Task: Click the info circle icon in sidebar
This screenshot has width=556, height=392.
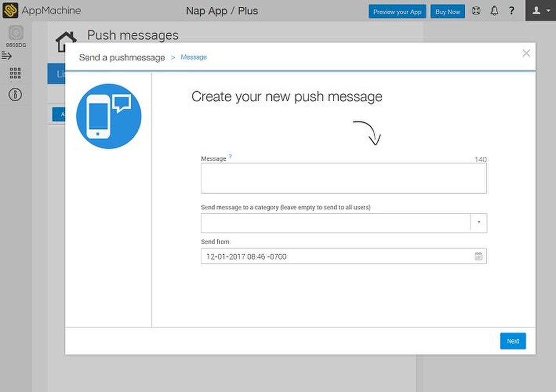Action: [16, 95]
